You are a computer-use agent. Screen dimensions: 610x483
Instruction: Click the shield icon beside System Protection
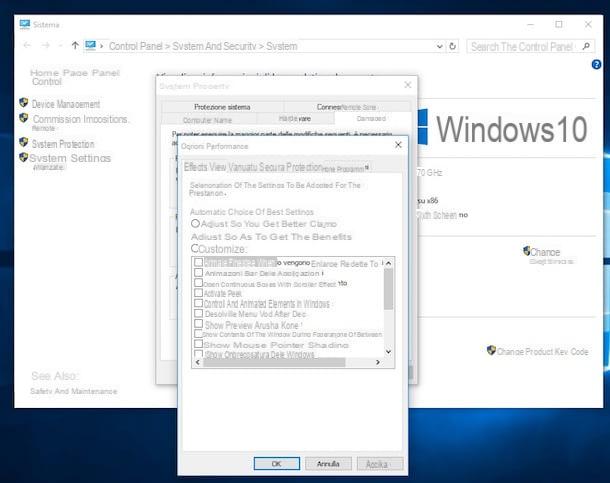pos(24,142)
